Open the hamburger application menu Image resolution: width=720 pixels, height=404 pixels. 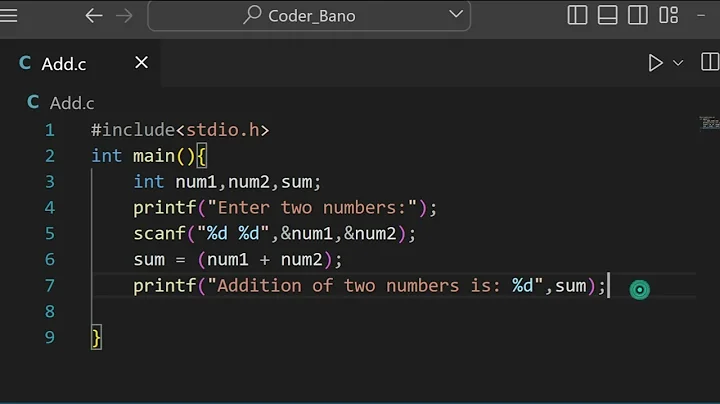pos(8,16)
